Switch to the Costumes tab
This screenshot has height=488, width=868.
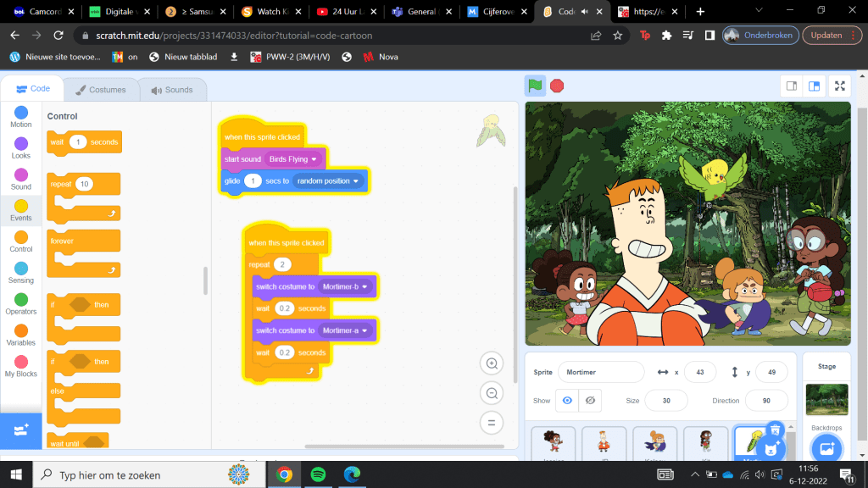[100, 90]
